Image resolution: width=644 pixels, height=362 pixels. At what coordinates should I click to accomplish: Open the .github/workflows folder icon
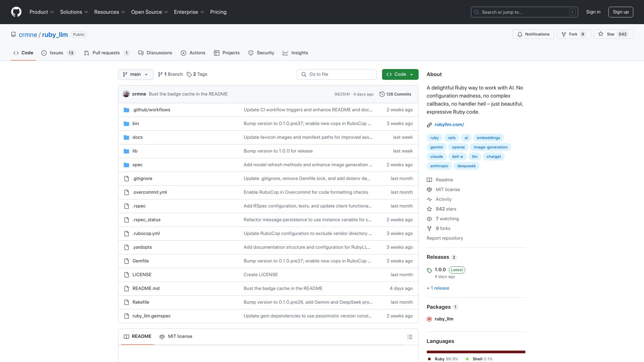pos(126,110)
